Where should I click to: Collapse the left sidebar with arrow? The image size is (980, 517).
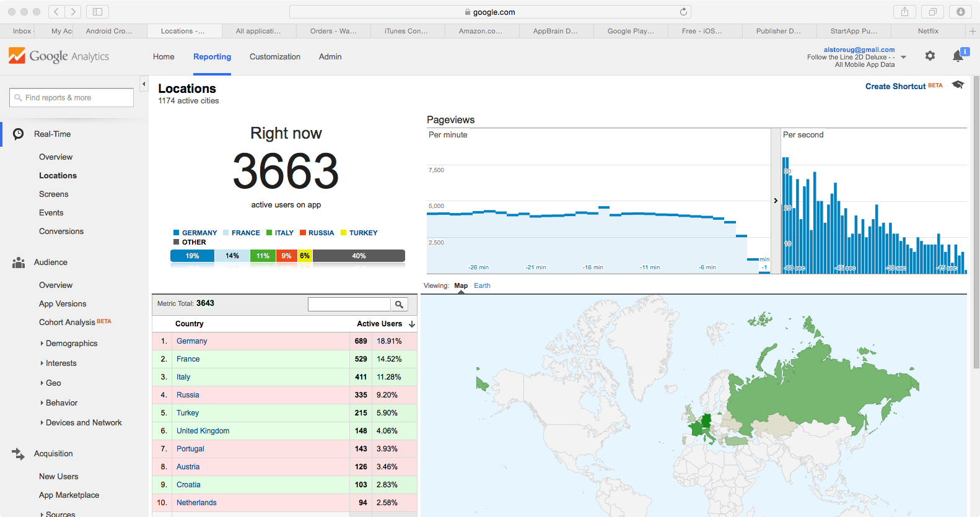click(144, 84)
